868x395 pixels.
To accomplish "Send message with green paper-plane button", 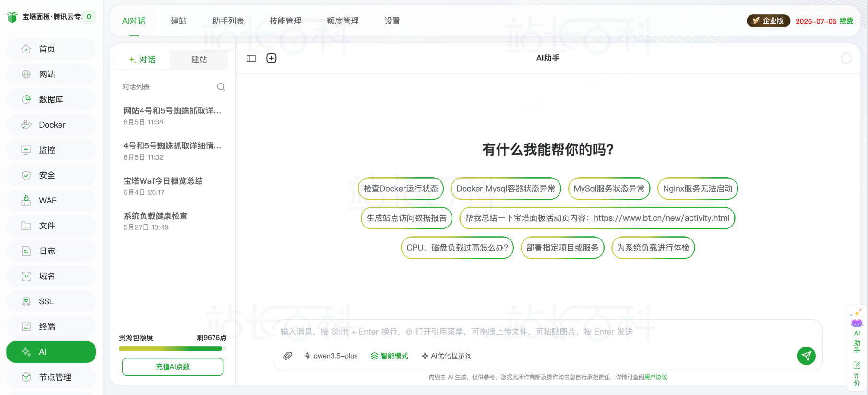I will [807, 356].
